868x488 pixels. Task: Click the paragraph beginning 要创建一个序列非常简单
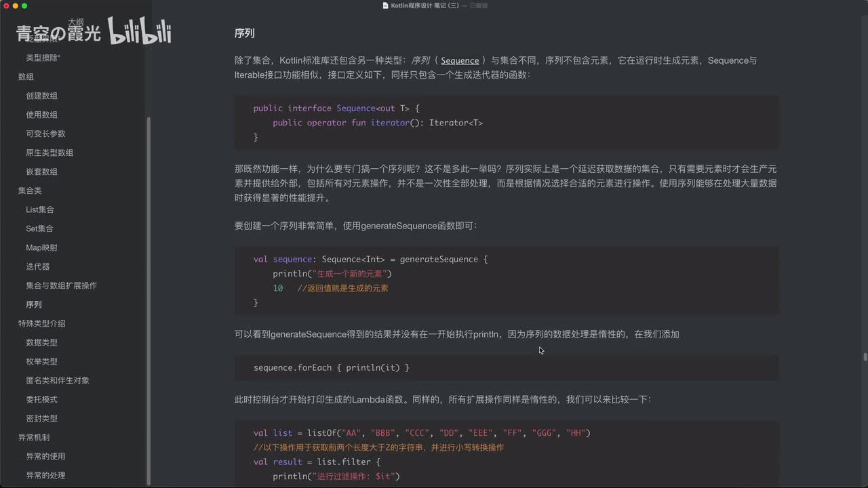356,226
